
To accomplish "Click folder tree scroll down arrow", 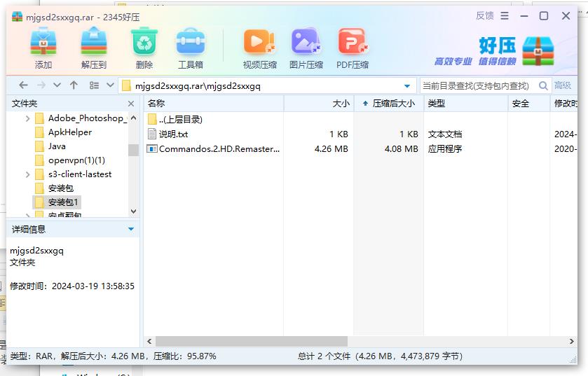I will (133, 211).
